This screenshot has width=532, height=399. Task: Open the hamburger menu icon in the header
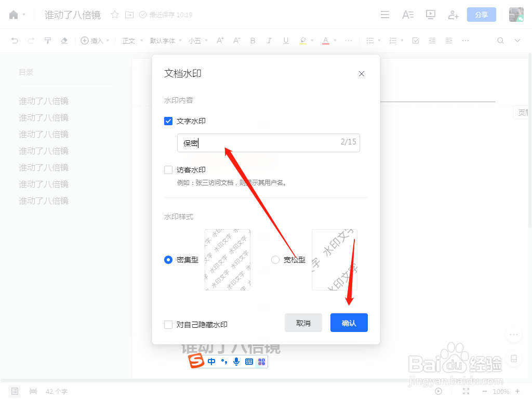click(385, 15)
